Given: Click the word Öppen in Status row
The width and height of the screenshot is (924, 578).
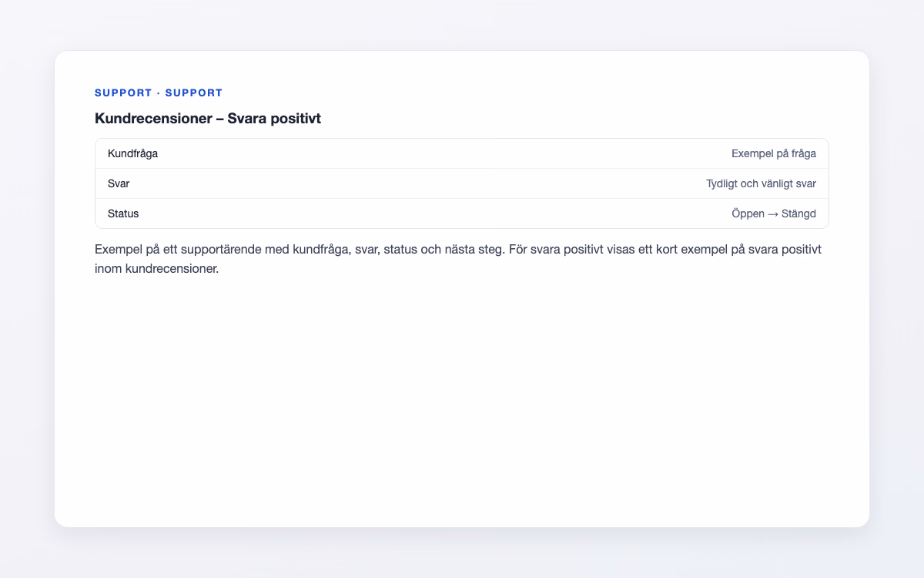Looking at the screenshot, I should [x=748, y=213].
